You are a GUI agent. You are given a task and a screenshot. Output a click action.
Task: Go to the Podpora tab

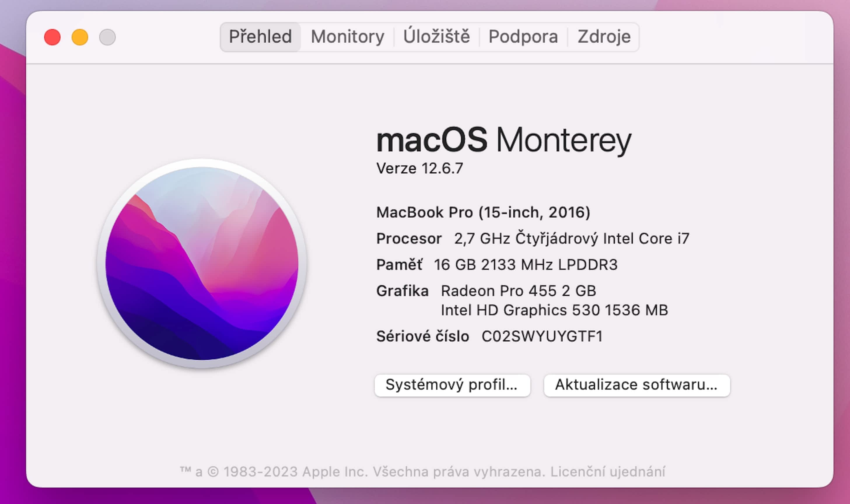(x=523, y=37)
